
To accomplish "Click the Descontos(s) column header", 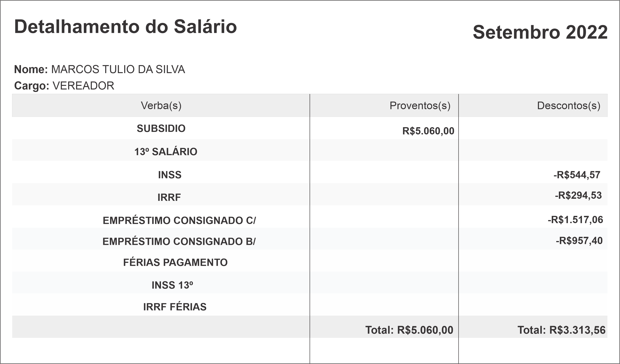I will click(x=569, y=105).
